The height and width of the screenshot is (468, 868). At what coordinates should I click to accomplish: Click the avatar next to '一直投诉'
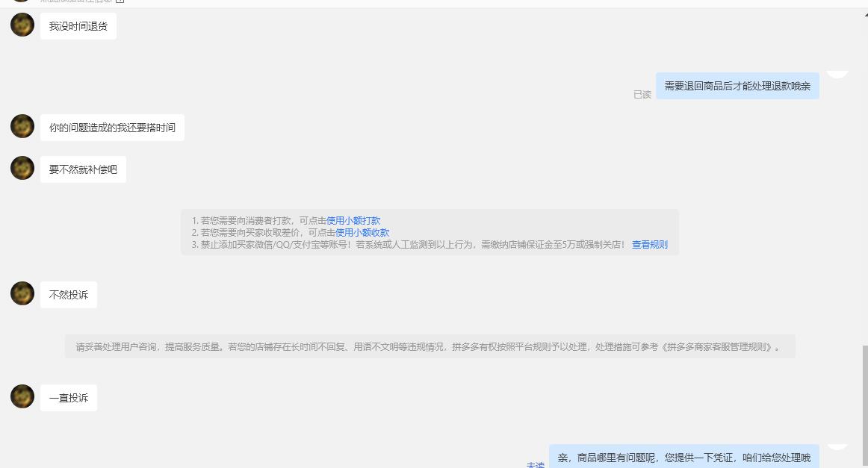coord(22,396)
